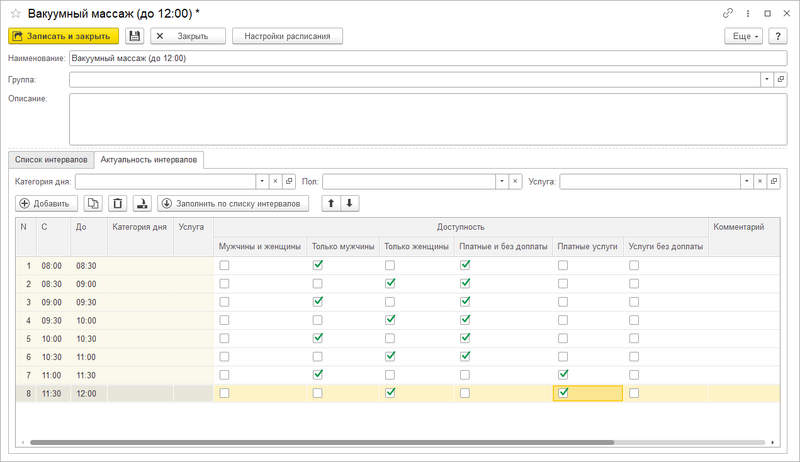800x462 pixels.
Task: Click Записать и закрыть button
Action: [x=63, y=36]
